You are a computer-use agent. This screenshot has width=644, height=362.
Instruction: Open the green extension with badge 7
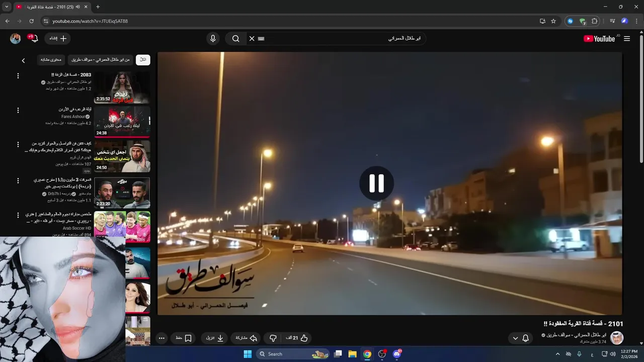583,21
